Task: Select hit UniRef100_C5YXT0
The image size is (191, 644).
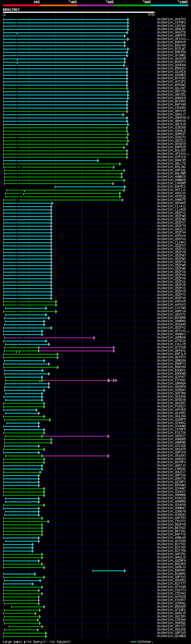Action: pyautogui.click(x=171, y=521)
